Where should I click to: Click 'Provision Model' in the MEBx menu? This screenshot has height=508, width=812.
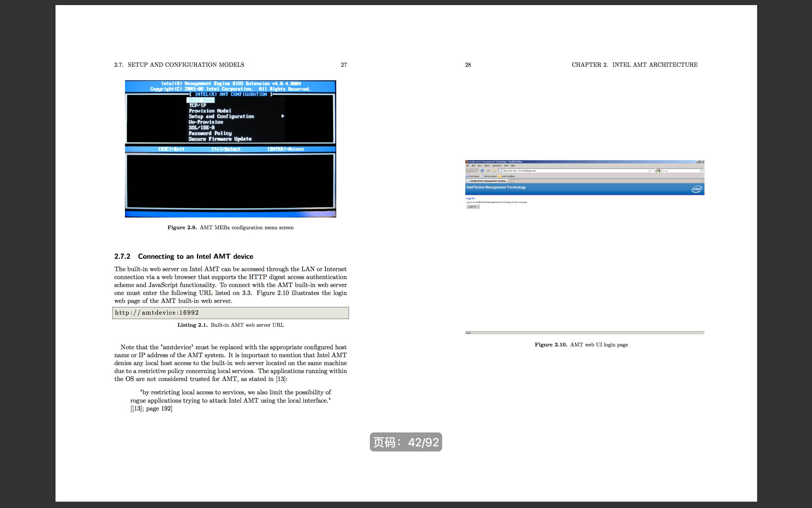click(x=210, y=111)
